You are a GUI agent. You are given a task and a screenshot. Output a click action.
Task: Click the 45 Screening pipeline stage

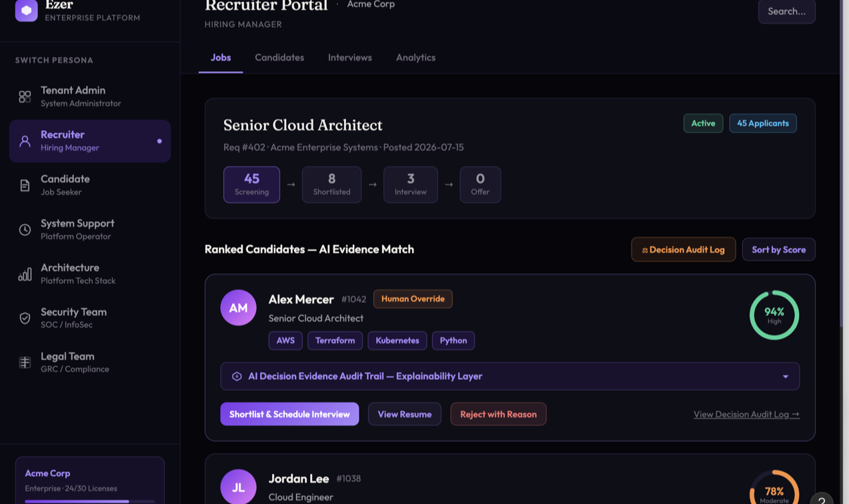click(x=251, y=185)
